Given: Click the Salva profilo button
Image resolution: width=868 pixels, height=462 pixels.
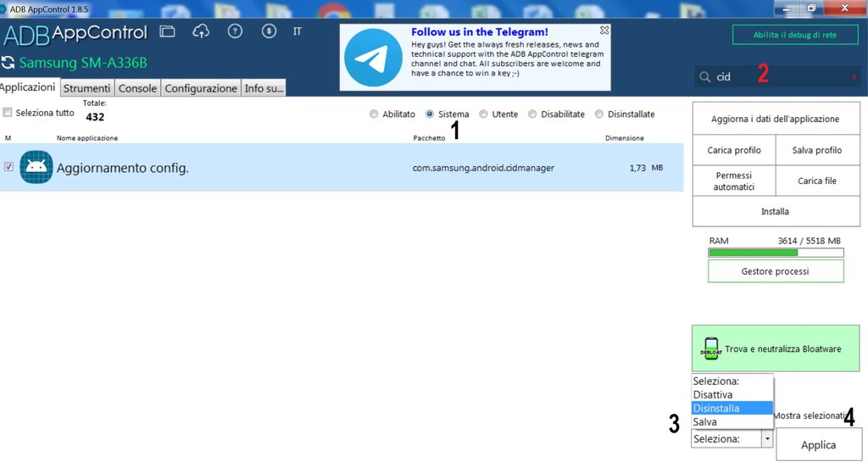Looking at the screenshot, I should (x=817, y=150).
